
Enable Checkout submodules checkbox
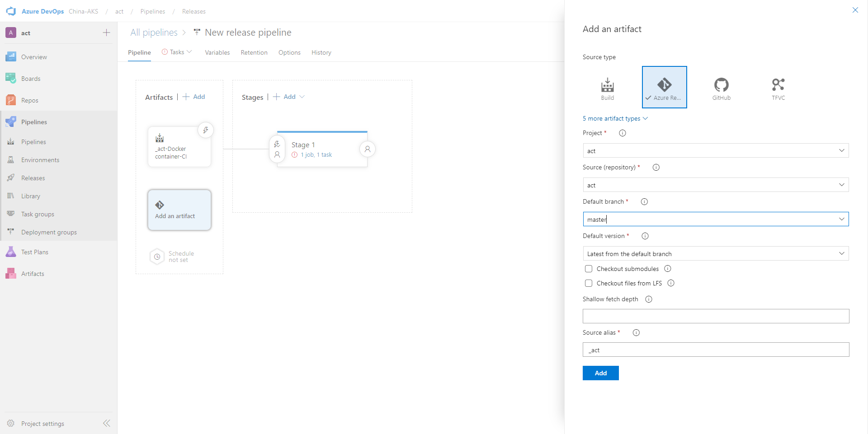coord(589,269)
